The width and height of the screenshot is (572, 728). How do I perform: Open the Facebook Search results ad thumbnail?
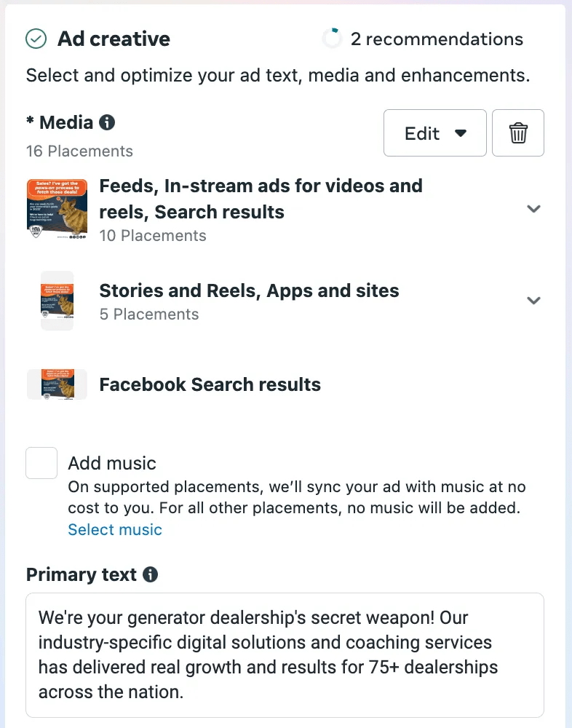pos(57,384)
